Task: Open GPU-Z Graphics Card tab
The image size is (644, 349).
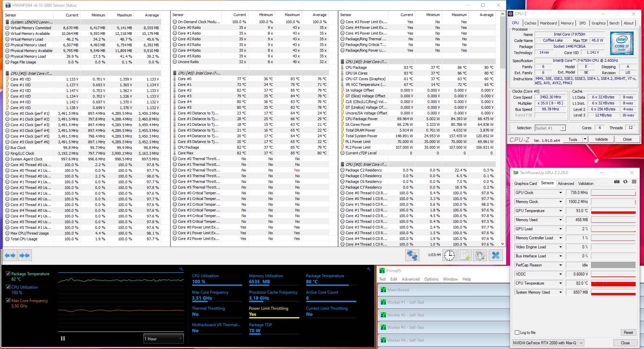Action: [525, 184]
